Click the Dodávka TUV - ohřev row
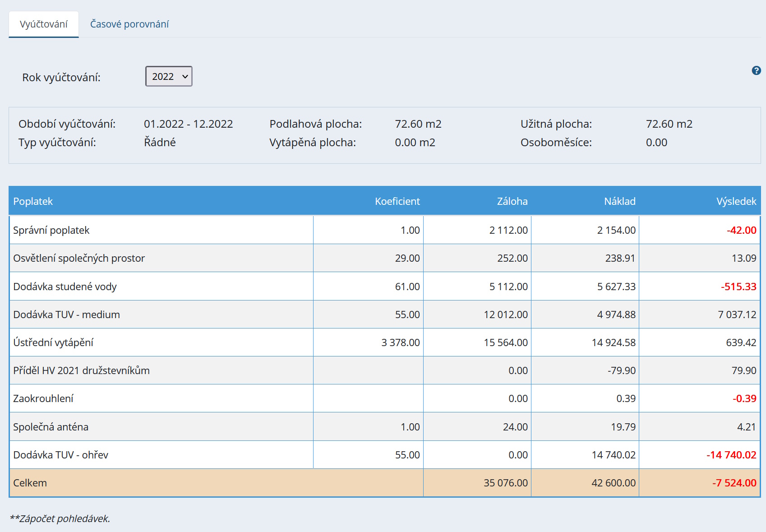 tap(61, 455)
